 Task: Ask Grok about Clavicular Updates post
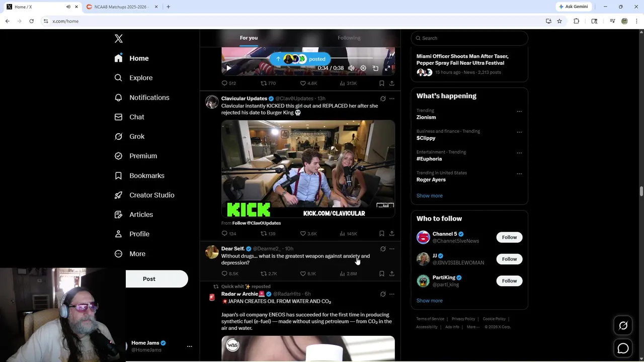[x=383, y=99]
